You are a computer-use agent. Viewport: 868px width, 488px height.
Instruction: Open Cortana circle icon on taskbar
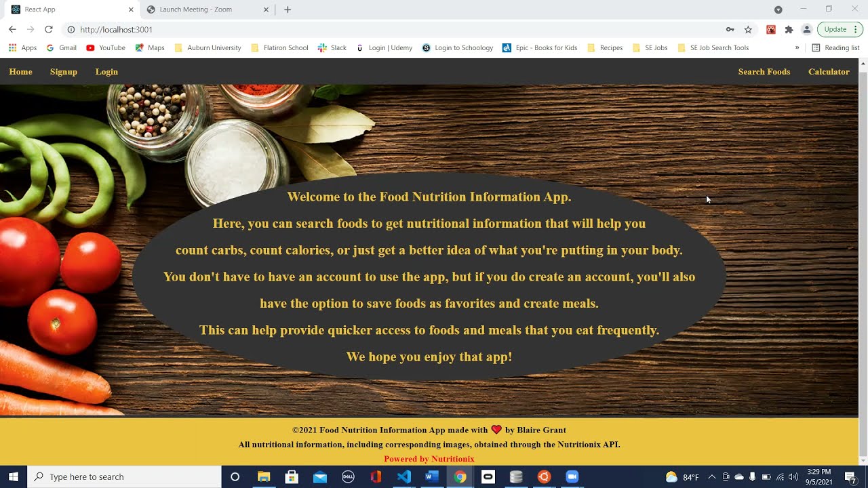tap(235, 476)
